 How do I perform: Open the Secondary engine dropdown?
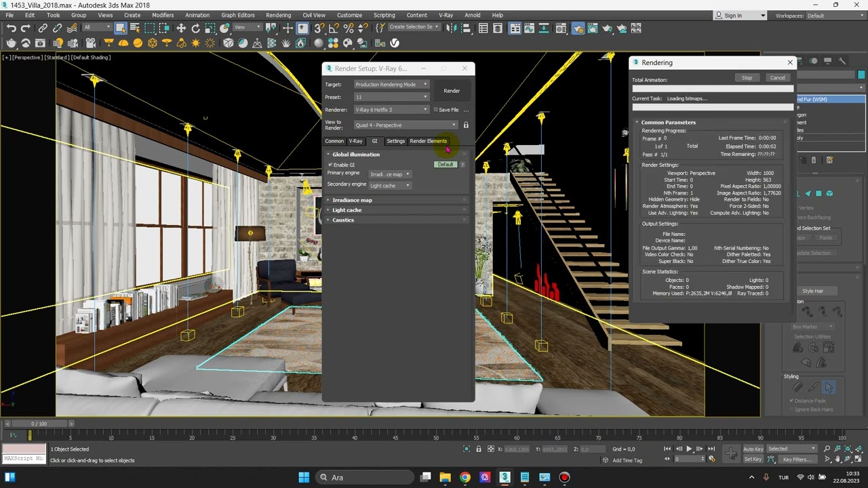[x=390, y=185]
